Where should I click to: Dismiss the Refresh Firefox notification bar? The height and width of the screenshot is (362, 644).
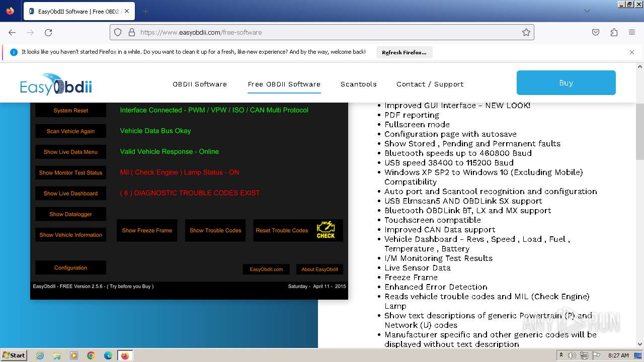[632, 52]
